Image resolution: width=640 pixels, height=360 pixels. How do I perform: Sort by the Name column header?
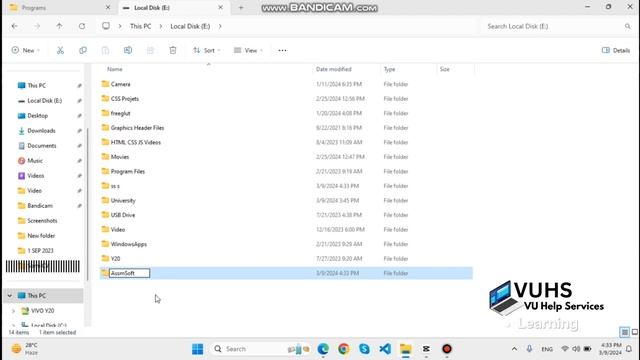(115, 69)
